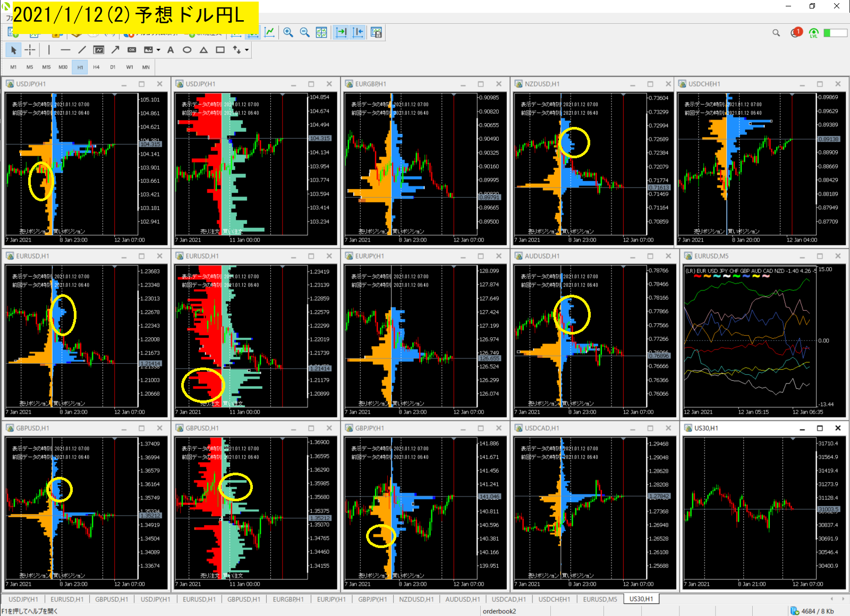
Task: Select the framed chart object tool
Action: (99, 50)
